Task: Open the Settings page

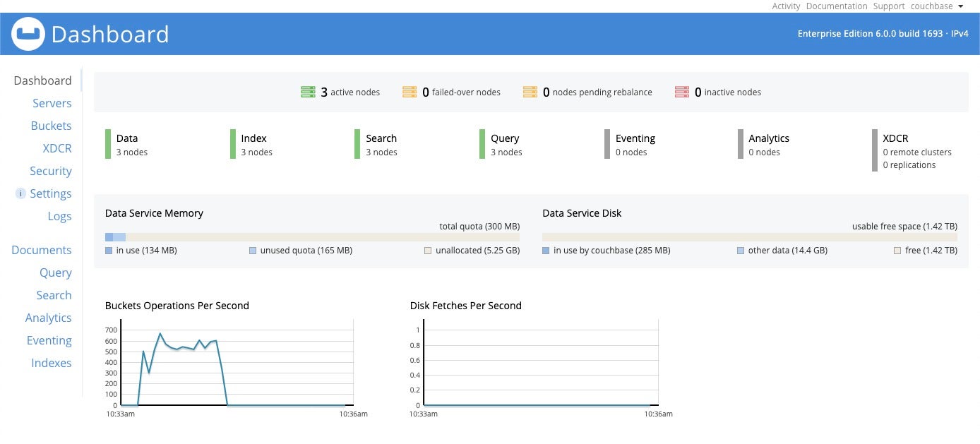Action: pos(51,193)
